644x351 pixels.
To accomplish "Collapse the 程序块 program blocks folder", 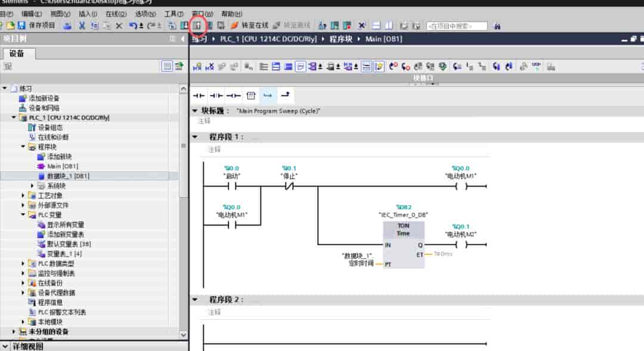I will [x=23, y=147].
